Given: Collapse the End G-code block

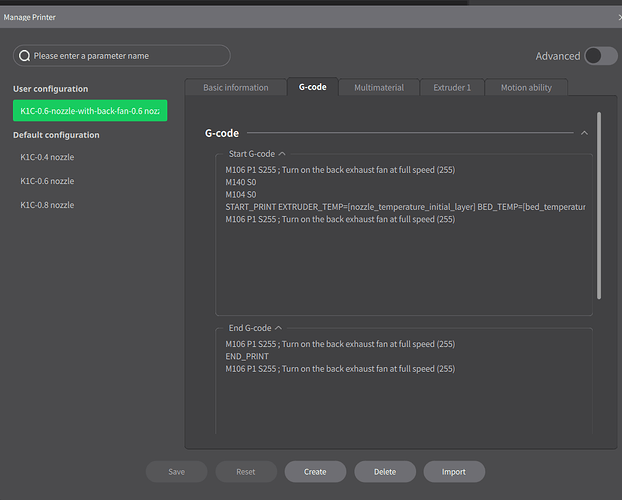Looking at the screenshot, I should [x=279, y=327].
